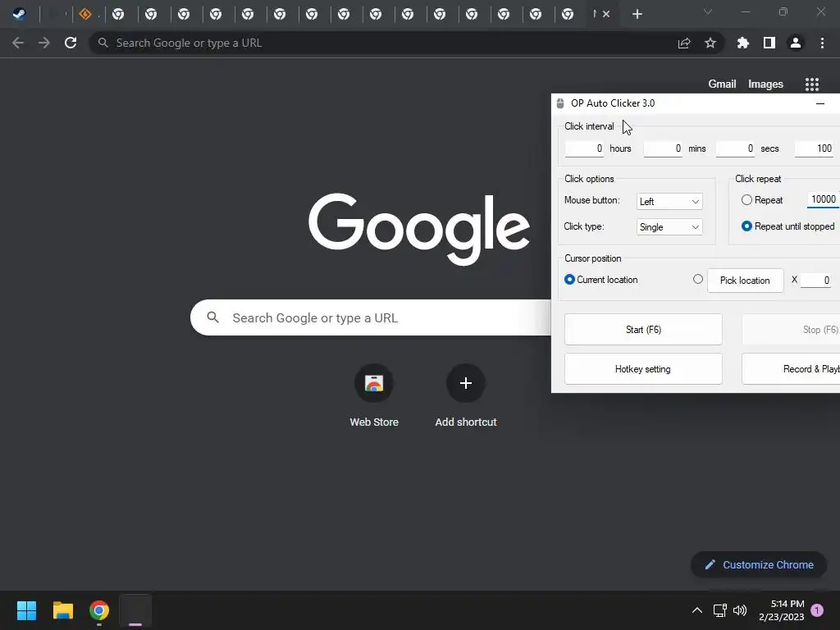This screenshot has height=630, width=840.
Task: Switch to the Steam tab
Action: (x=20, y=15)
